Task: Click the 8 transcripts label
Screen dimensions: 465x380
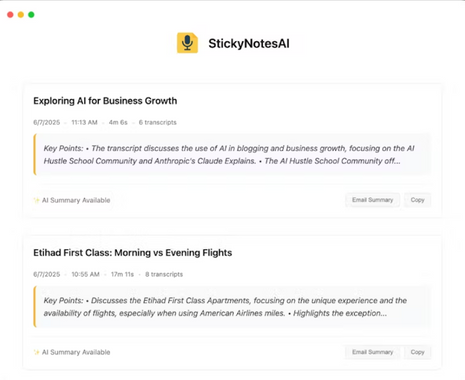Action: [x=164, y=274]
